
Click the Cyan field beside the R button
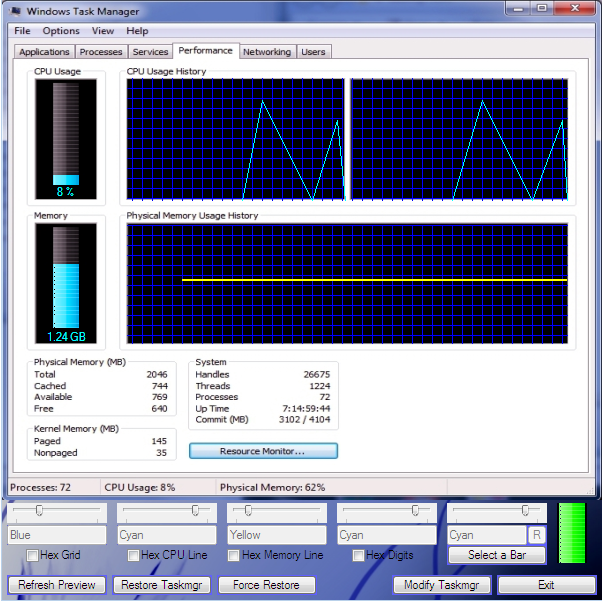(x=486, y=535)
